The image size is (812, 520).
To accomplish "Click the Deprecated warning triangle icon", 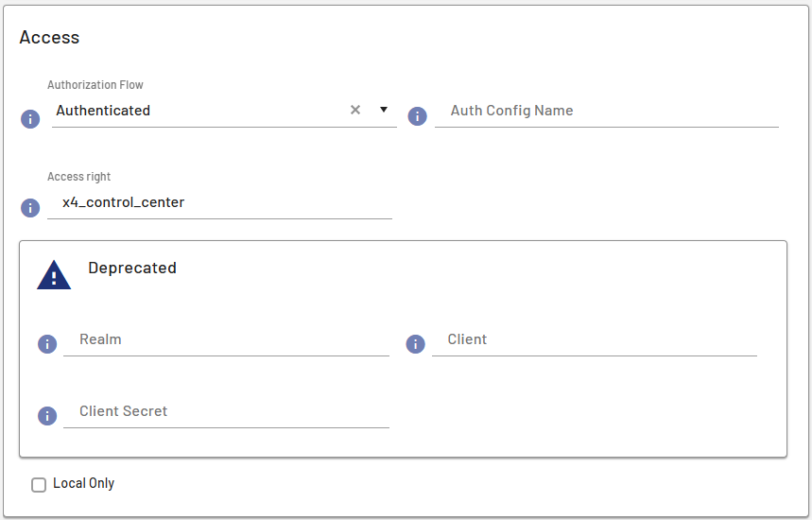I will click(54, 275).
